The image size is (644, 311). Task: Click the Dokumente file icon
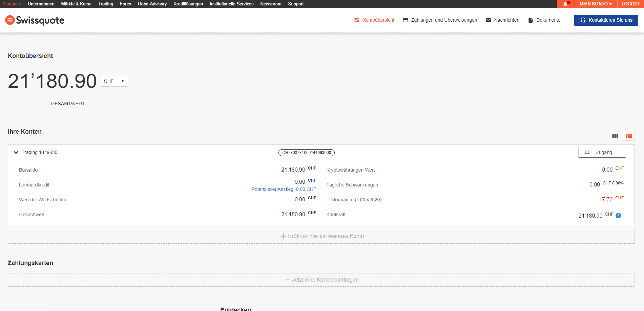tap(531, 20)
